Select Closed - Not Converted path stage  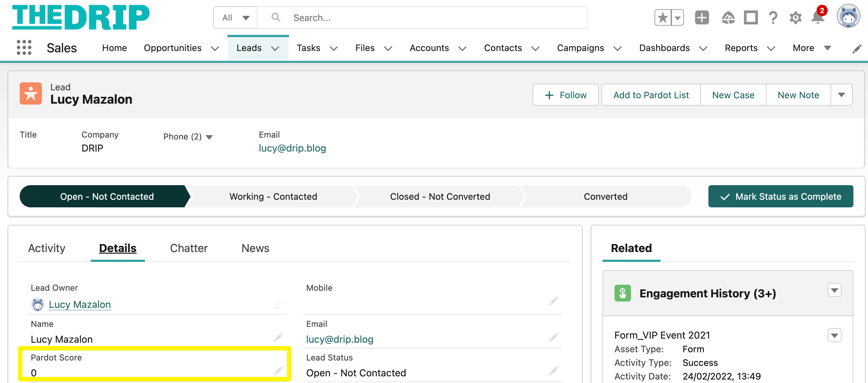tap(440, 196)
